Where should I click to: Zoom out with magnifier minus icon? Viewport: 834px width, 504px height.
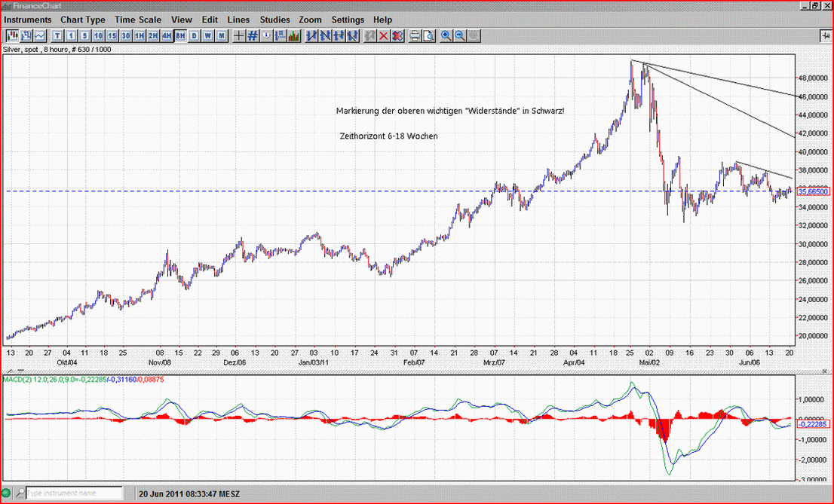coord(460,36)
